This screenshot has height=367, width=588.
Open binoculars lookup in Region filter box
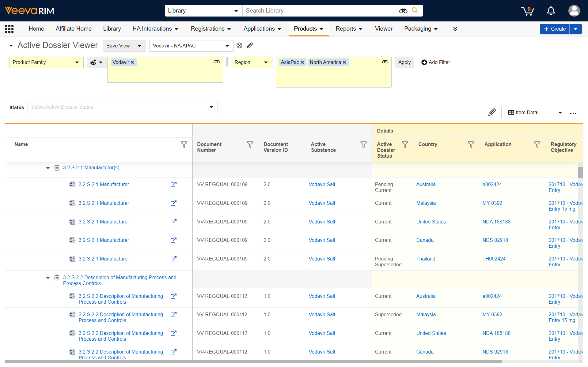pos(385,62)
